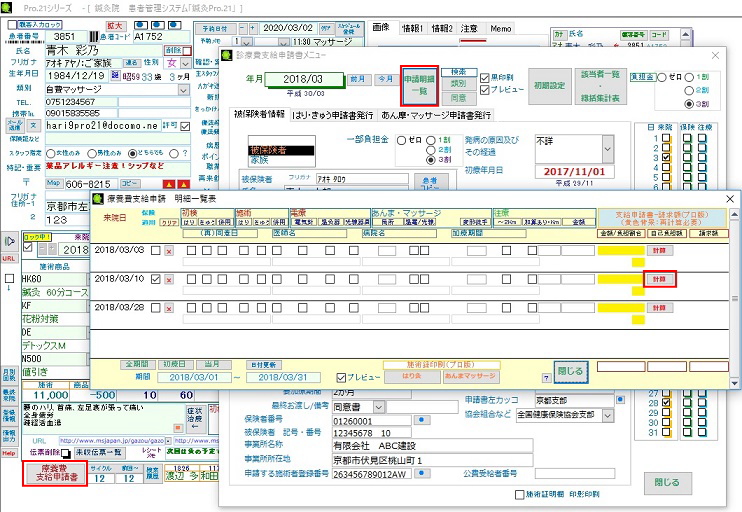Tick the 保険 checkbox on the 2018/03/03 row
The height and width of the screenshot is (512, 742).
point(156,251)
